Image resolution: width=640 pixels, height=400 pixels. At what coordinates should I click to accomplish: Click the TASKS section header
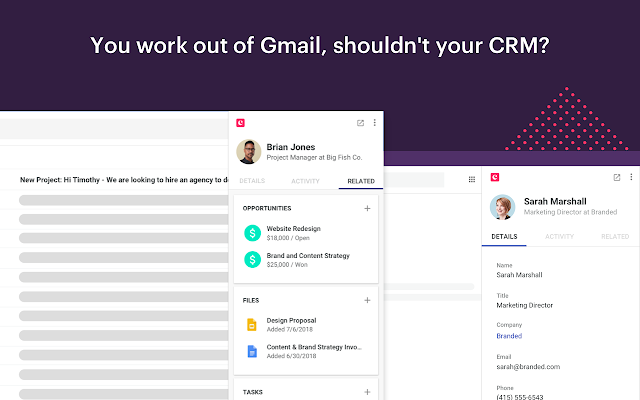pyautogui.click(x=253, y=392)
